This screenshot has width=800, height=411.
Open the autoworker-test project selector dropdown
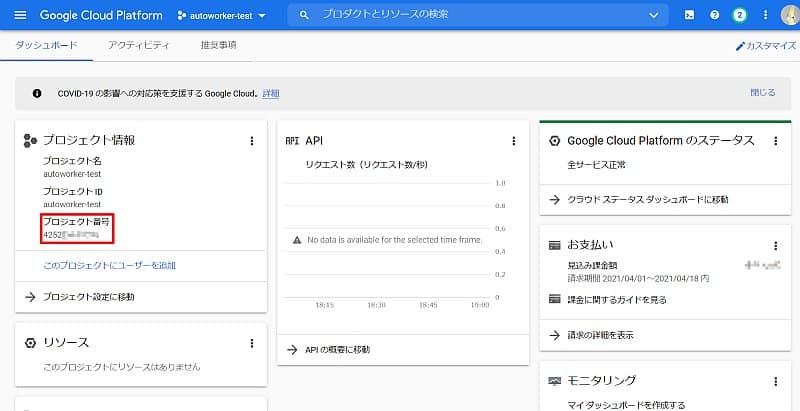coord(222,15)
